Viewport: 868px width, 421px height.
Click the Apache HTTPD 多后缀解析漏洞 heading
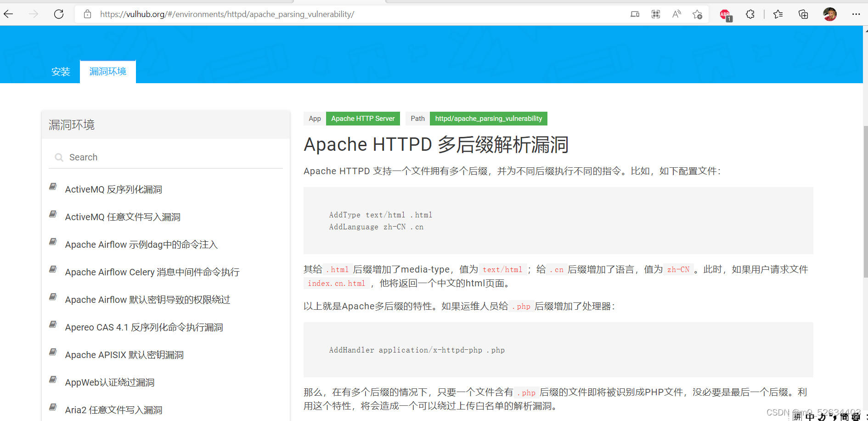[x=436, y=144]
